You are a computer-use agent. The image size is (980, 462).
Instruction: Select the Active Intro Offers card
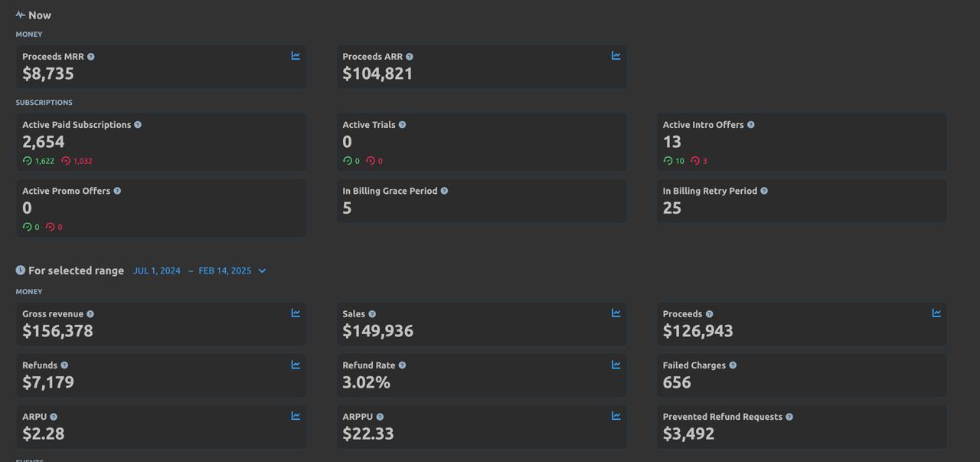[x=802, y=142]
